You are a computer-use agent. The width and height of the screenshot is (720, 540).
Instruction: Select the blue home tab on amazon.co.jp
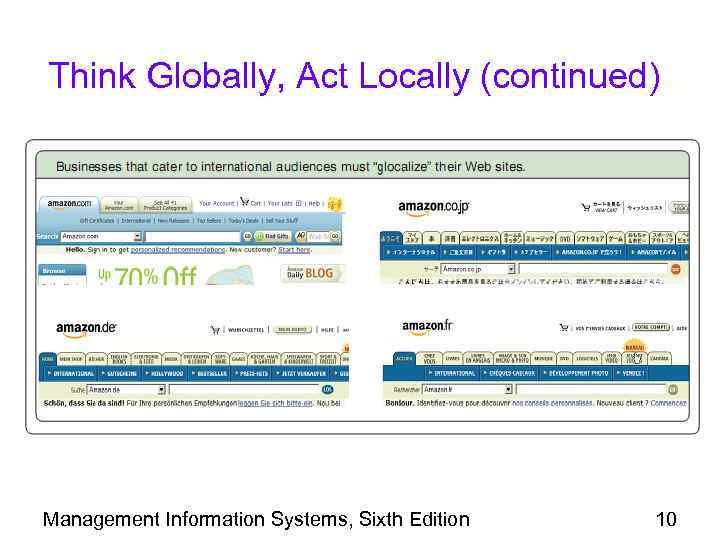click(391, 238)
